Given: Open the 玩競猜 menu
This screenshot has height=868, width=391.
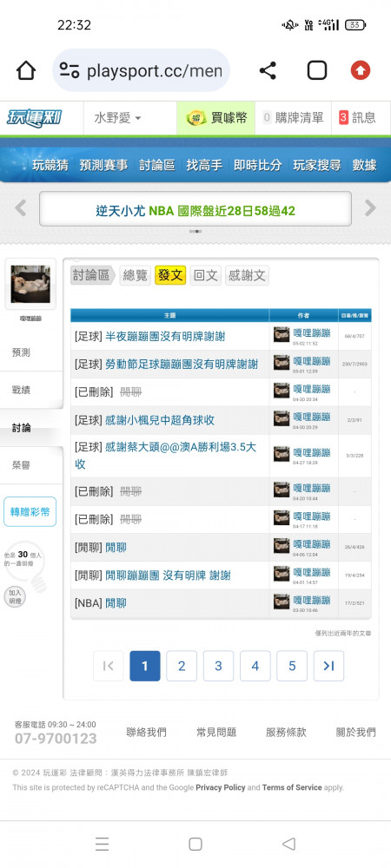Looking at the screenshot, I should click(x=50, y=165).
